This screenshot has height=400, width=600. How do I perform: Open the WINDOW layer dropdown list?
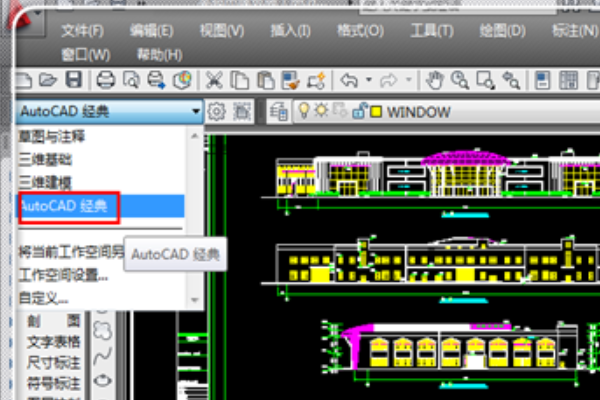click(x=446, y=112)
